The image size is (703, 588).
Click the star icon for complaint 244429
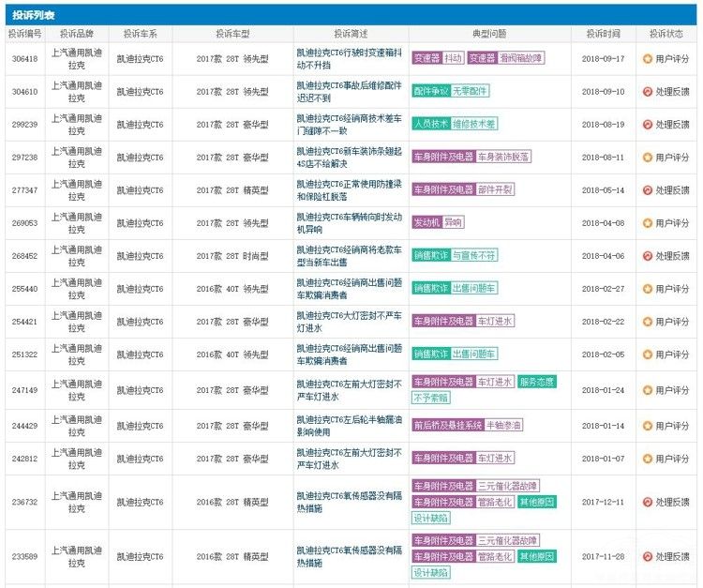pos(647,425)
